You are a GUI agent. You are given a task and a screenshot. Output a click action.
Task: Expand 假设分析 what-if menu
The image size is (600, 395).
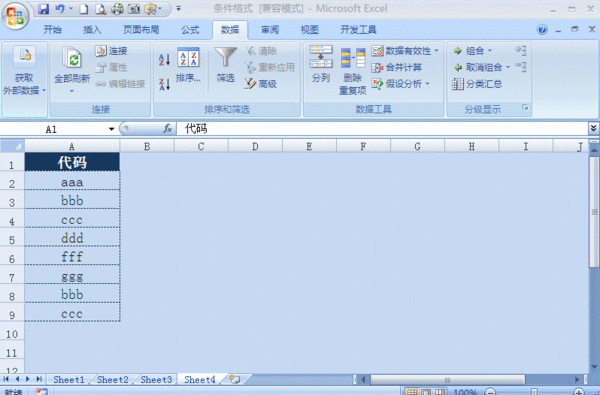pyautogui.click(x=401, y=84)
